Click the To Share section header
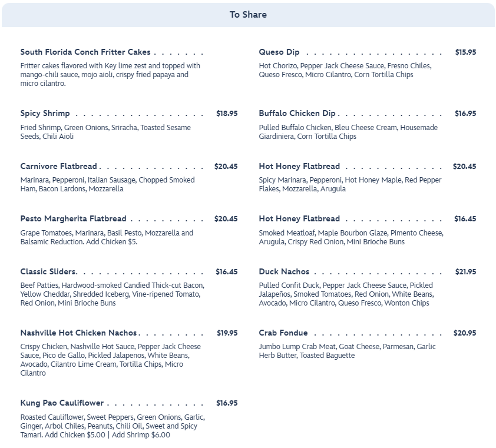 click(248, 15)
